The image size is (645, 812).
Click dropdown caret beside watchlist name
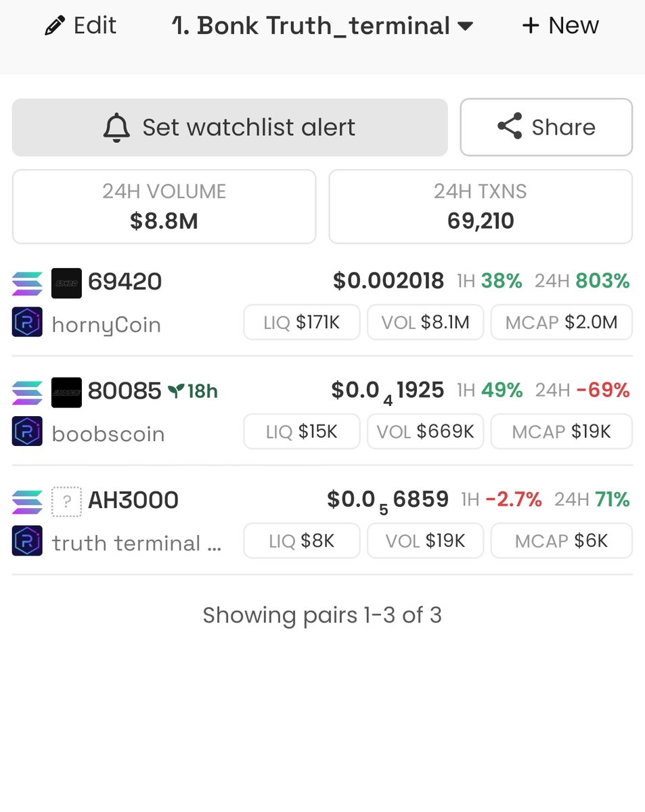point(465,27)
